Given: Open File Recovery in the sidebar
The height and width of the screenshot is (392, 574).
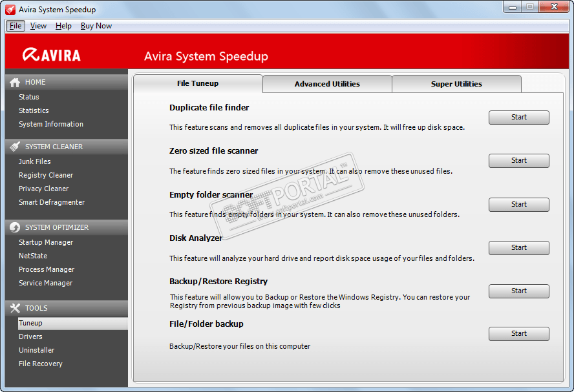Looking at the screenshot, I should [41, 364].
